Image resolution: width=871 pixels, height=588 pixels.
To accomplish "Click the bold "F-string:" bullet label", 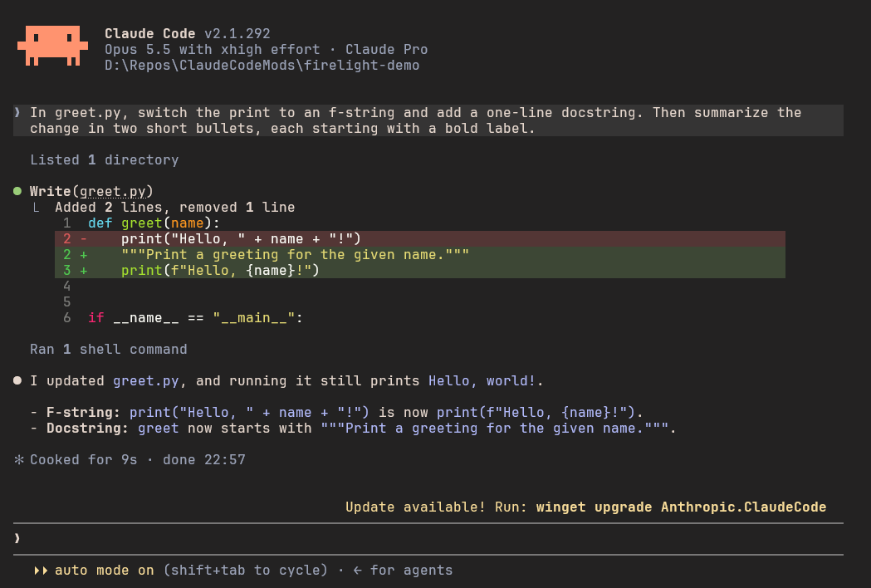I will [83, 413].
